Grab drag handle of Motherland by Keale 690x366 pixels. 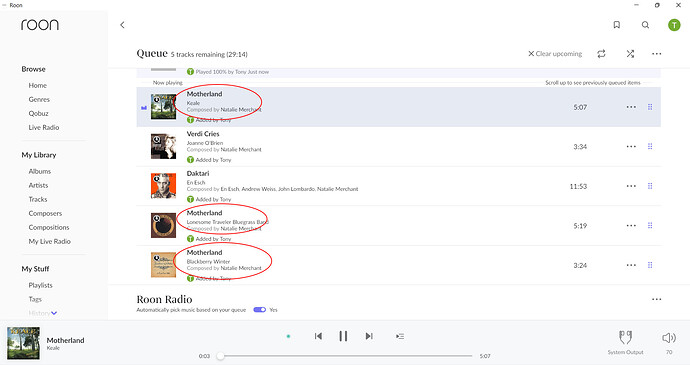point(650,107)
